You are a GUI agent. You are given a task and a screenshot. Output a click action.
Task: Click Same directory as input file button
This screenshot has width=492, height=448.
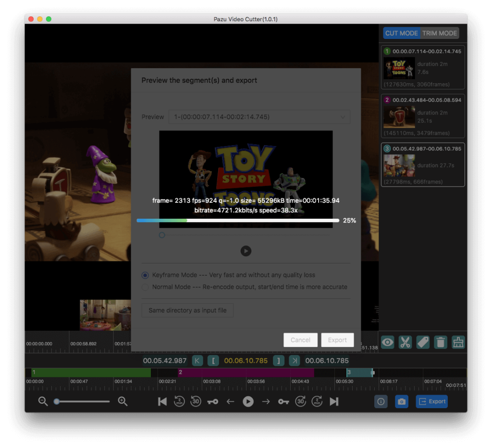[x=187, y=310]
